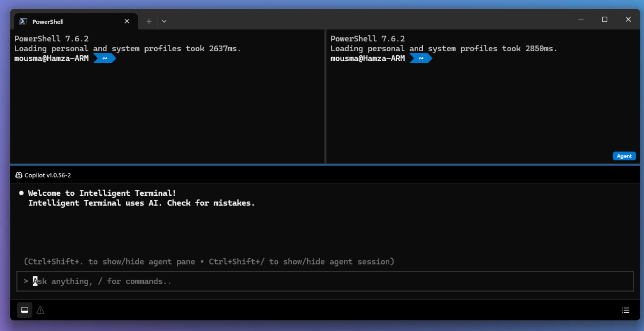Click the warning triangle icon
The image size is (644, 331).
(x=41, y=310)
